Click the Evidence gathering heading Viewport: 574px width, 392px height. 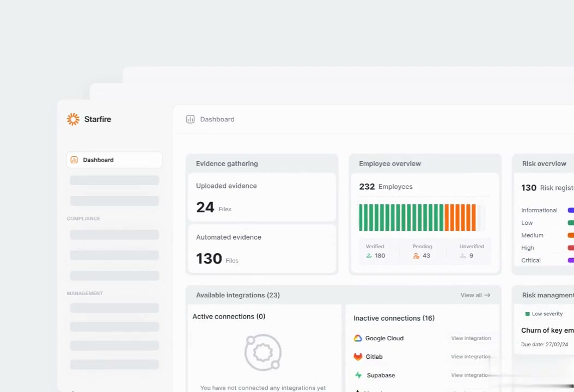[227, 164]
